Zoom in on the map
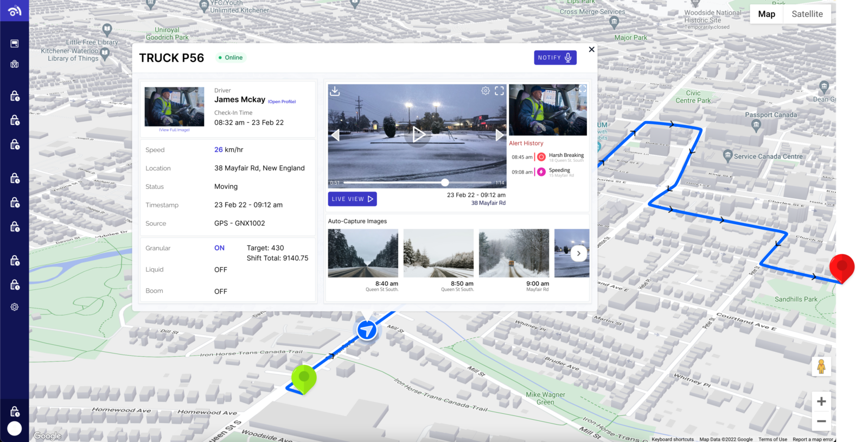The image size is (868, 442). click(821, 401)
